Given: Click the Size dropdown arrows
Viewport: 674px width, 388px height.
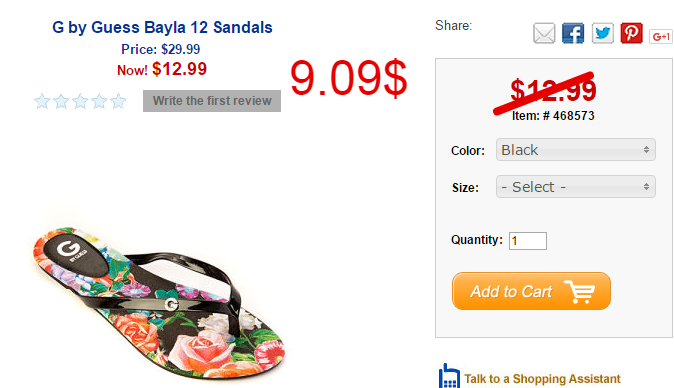Looking at the screenshot, I should (x=646, y=186).
